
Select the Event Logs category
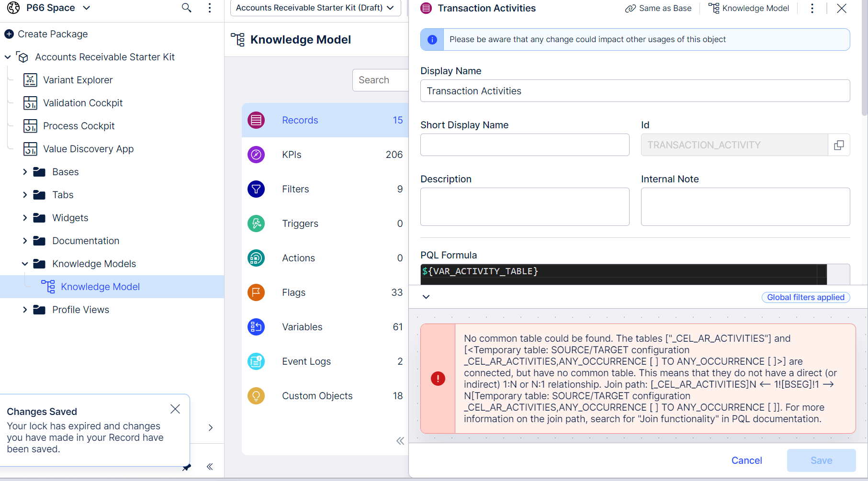tap(325, 361)
